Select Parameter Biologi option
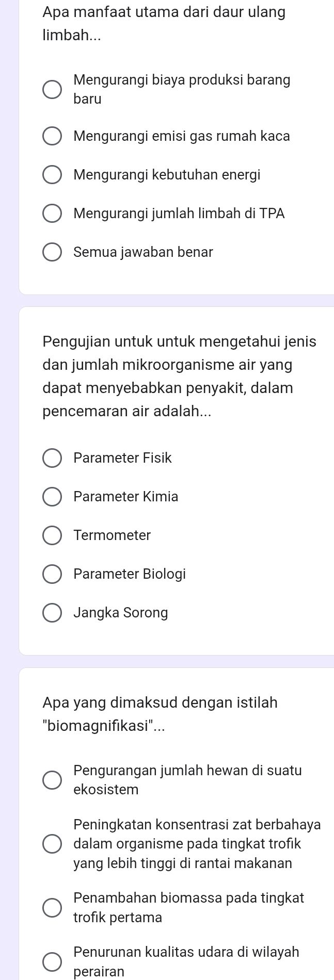334x980 pixels. 52,574
